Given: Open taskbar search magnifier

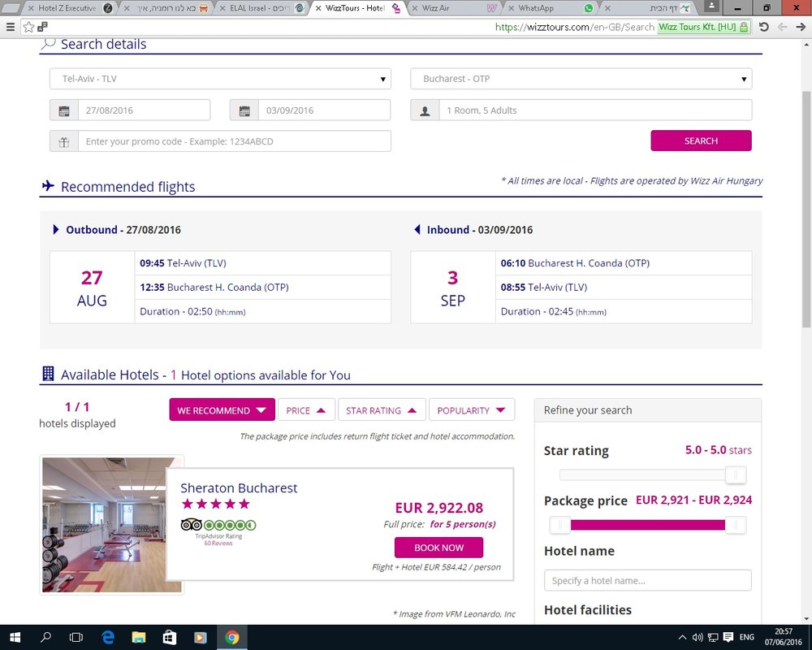Looking at the screenshot, I should 45,637.
